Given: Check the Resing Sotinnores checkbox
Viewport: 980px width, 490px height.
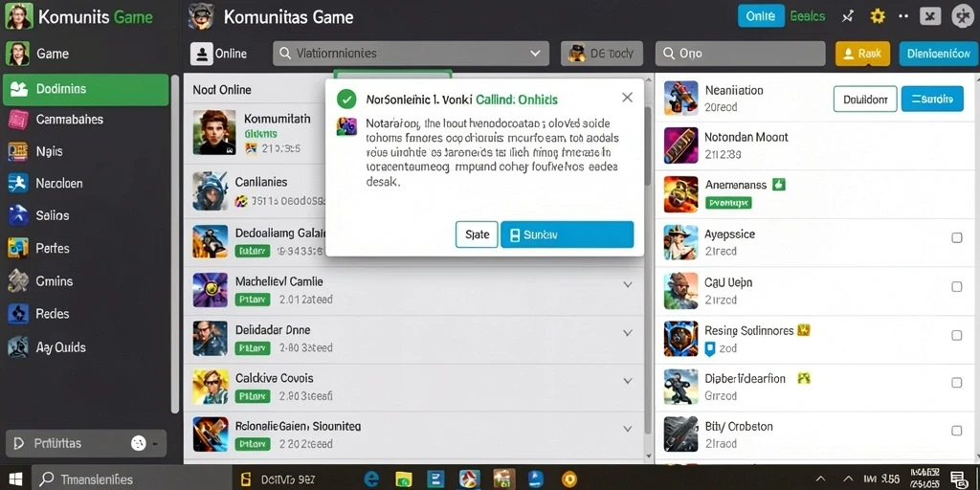Looking at the screenshot, I should (x=956, y=335).
